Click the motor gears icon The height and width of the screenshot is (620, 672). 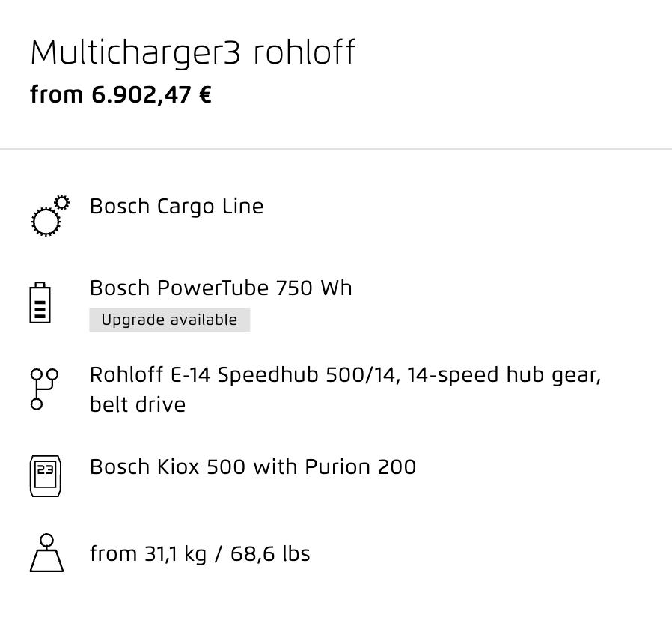pos(50,216)
